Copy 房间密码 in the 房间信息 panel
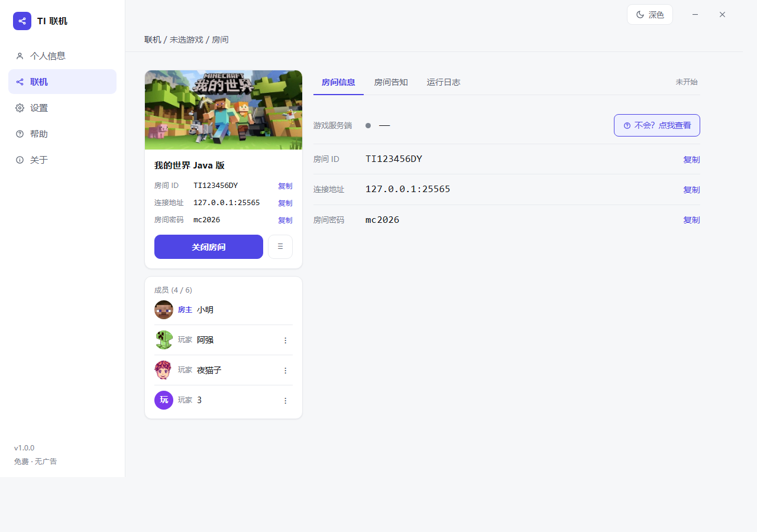Screen dimensions: 757x532 pyautogui.click(x=691, y=220)
